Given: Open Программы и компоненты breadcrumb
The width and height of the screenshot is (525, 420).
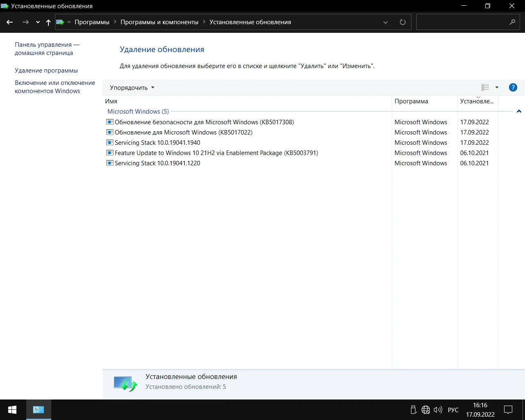Looking at the screenshot, I should click(160, 22).
